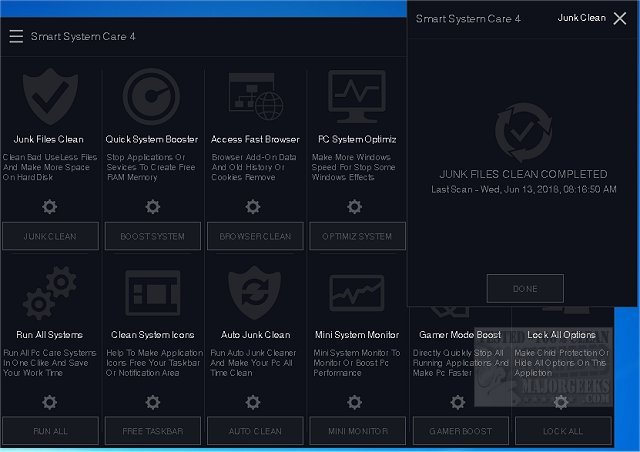Click the PC System Optimiz monitor icon
This screenshot has width=640, height=452.
[357, 96]
